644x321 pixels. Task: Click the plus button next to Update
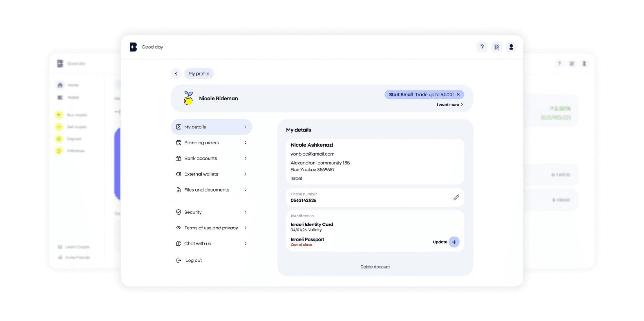coord(454,242)
